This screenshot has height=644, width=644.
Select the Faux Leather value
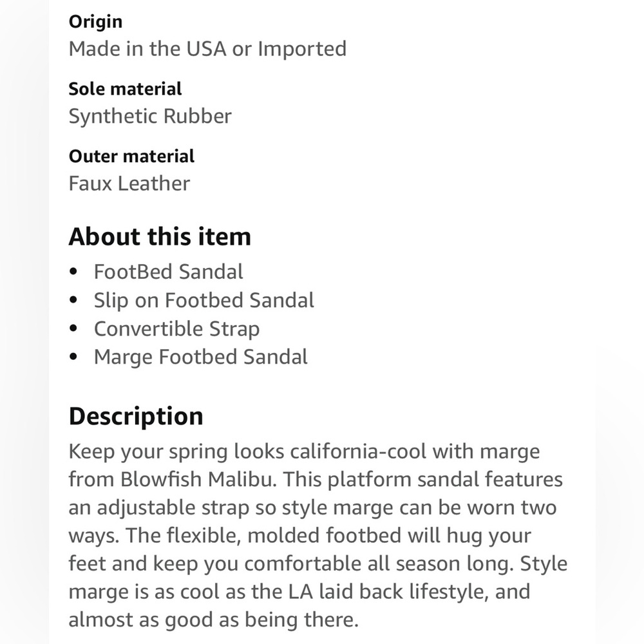click(129, 184)
